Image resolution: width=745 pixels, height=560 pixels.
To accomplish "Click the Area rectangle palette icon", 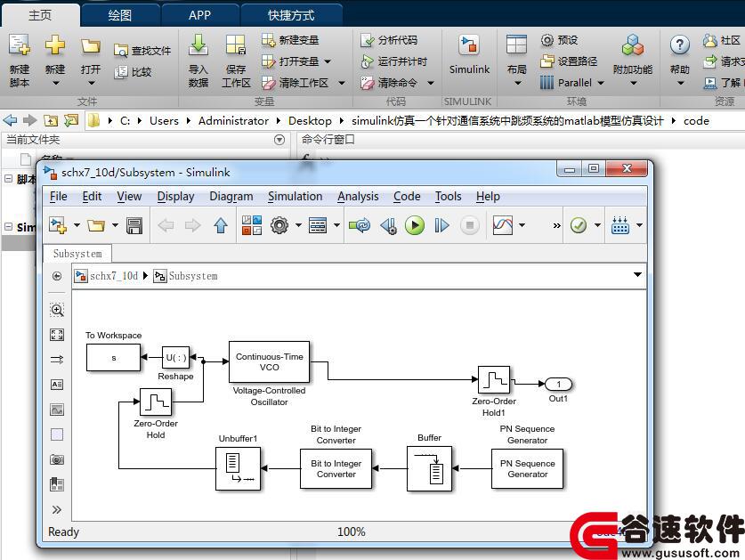I will [x=57, y=434].
